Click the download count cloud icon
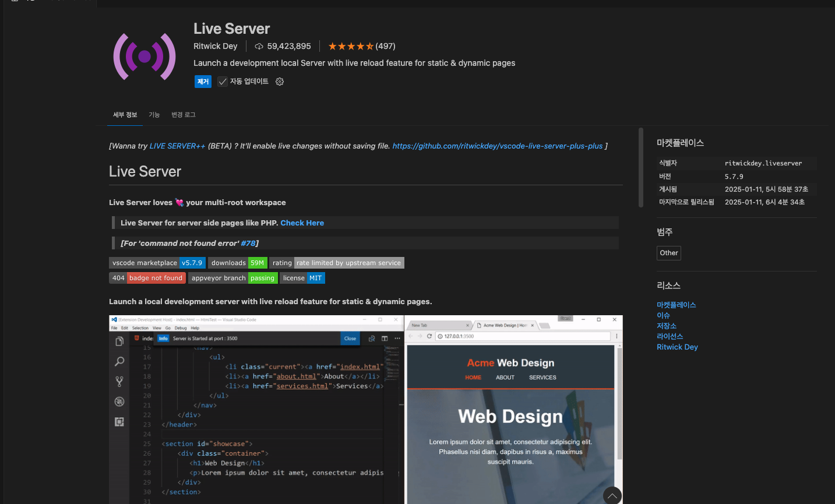This screenshot has width=835, height=504. [x=259, y=46]
